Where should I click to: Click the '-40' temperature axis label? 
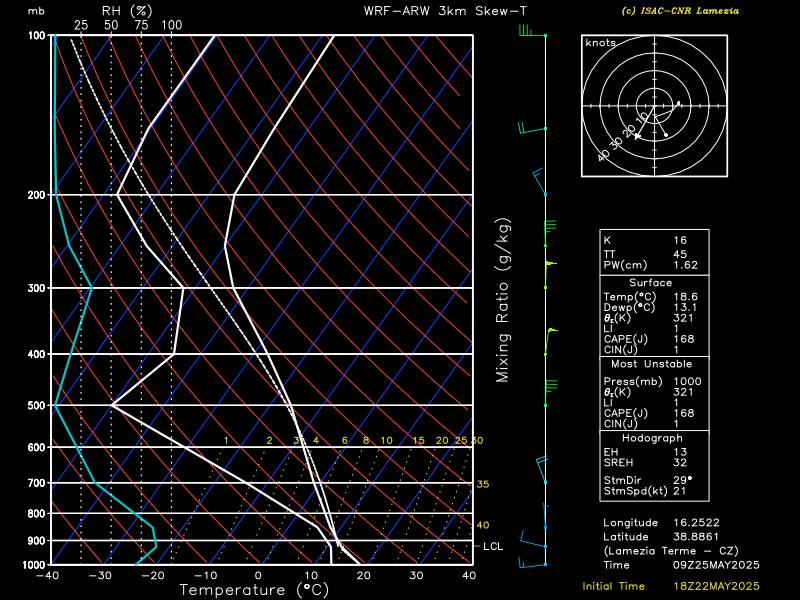(x=47, y=576)
